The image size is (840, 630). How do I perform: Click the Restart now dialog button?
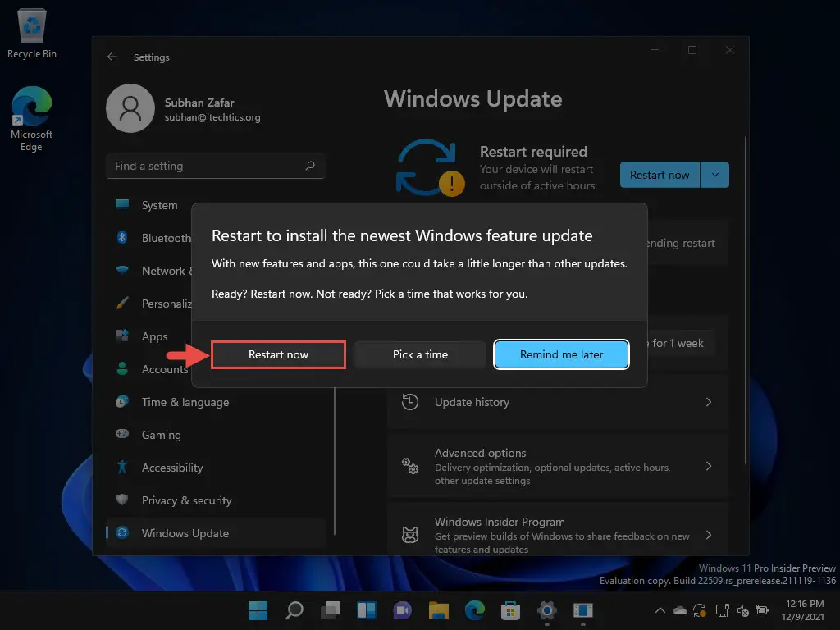pos(278,354)
